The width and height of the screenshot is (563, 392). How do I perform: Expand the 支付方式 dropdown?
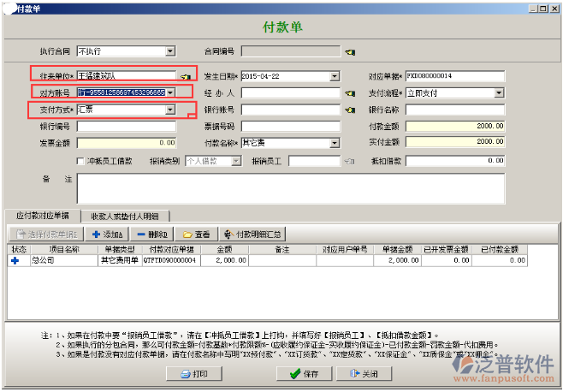pos(169,110)
